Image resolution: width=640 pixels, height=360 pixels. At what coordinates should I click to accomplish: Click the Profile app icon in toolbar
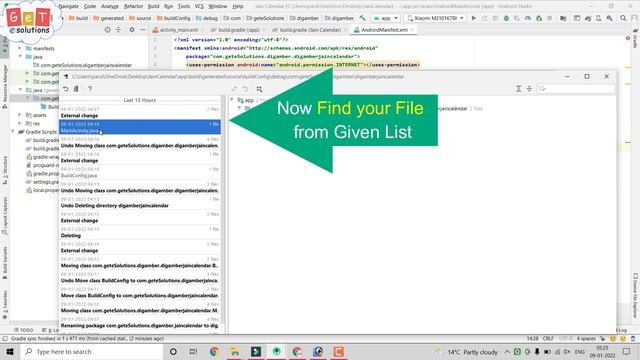528,18
